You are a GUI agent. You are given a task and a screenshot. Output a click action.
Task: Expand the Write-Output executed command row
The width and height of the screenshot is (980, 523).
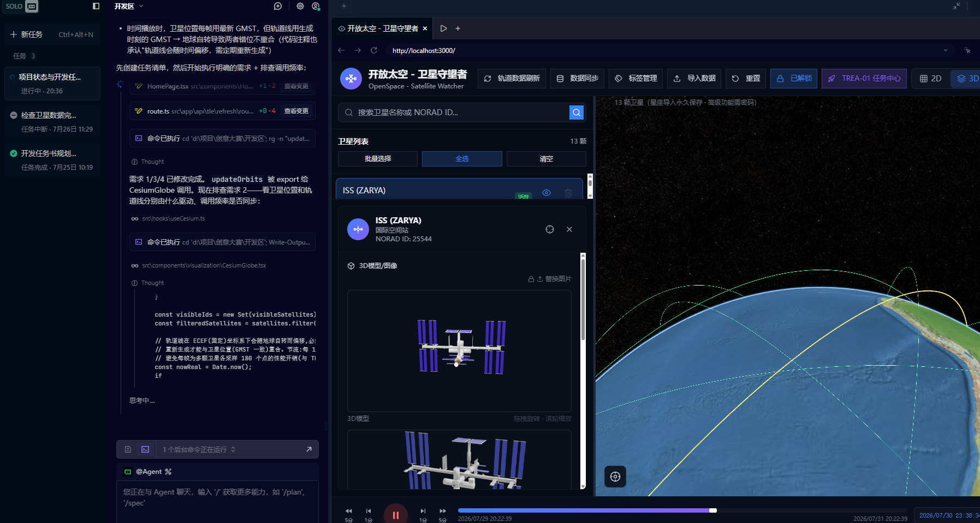(x=222, y=242)
